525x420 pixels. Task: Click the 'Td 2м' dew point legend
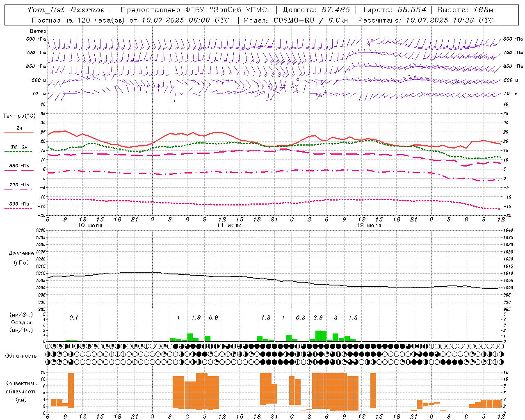coord(19,147)
